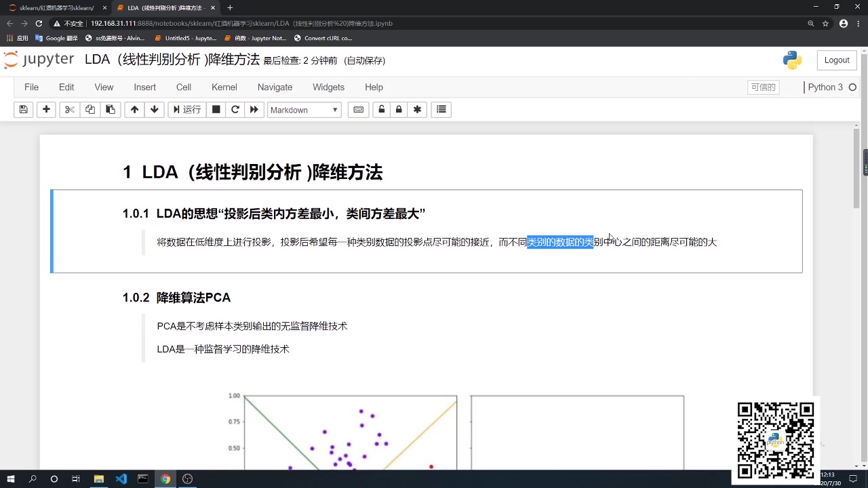Open the Untitled5 - Jupyter bookmark
Image resolution: width=868 pixels, height=488 pixels.
pos(186,38)
